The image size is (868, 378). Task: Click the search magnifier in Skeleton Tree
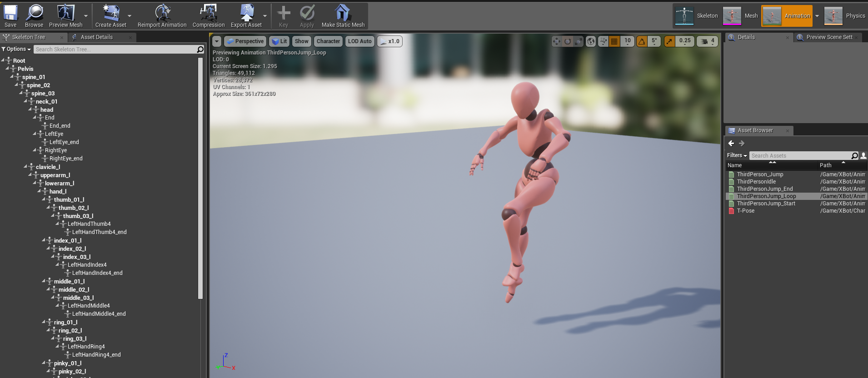(200, 49)
